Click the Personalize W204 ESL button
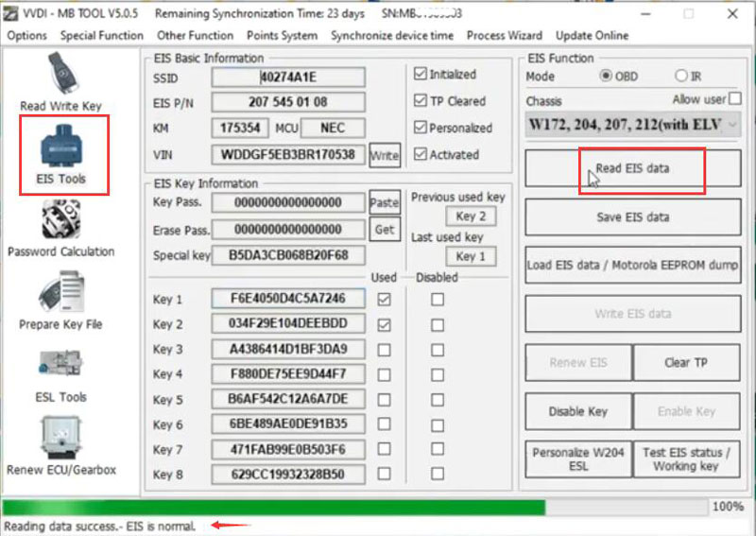 pos(578,459)
